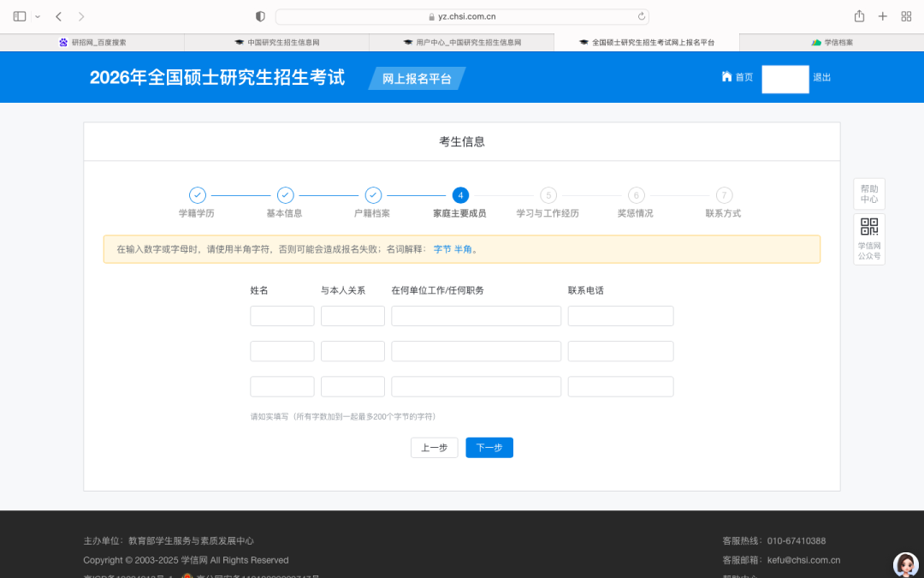The width and height of the screenshot is (924, 578).
Task: Switch to the 学信档案 tab
Action: click(x=832, y=42)
